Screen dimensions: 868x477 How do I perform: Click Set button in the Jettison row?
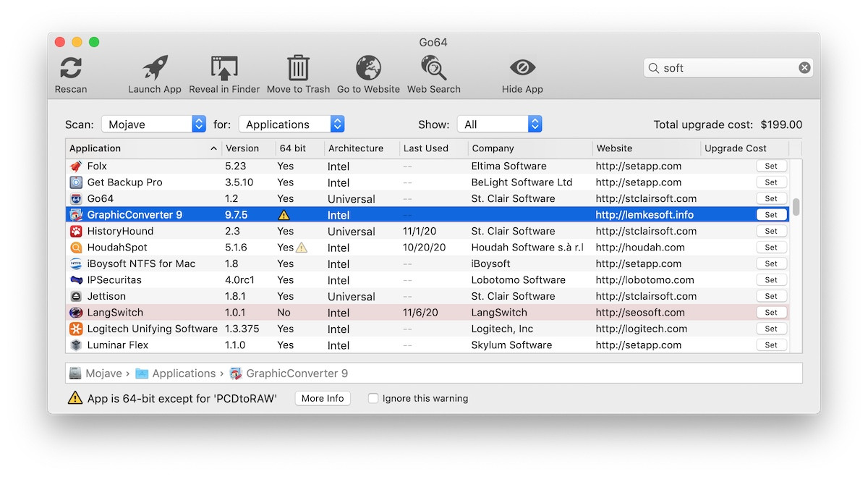(771, 296)
